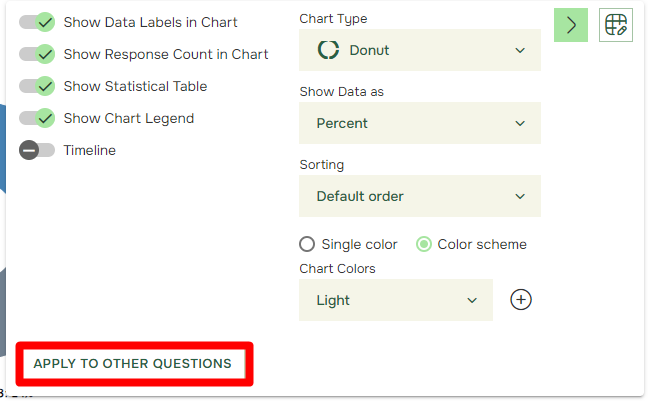Viewport: 648px width, 401px height.
Task: Open the Chart Type dropdown
Action: [420, 50]
